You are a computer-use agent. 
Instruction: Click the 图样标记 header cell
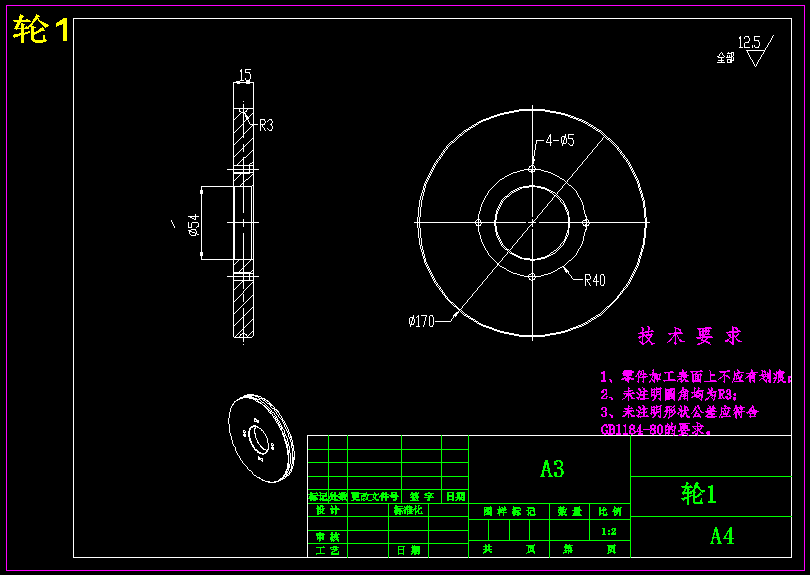pos(509,511)
